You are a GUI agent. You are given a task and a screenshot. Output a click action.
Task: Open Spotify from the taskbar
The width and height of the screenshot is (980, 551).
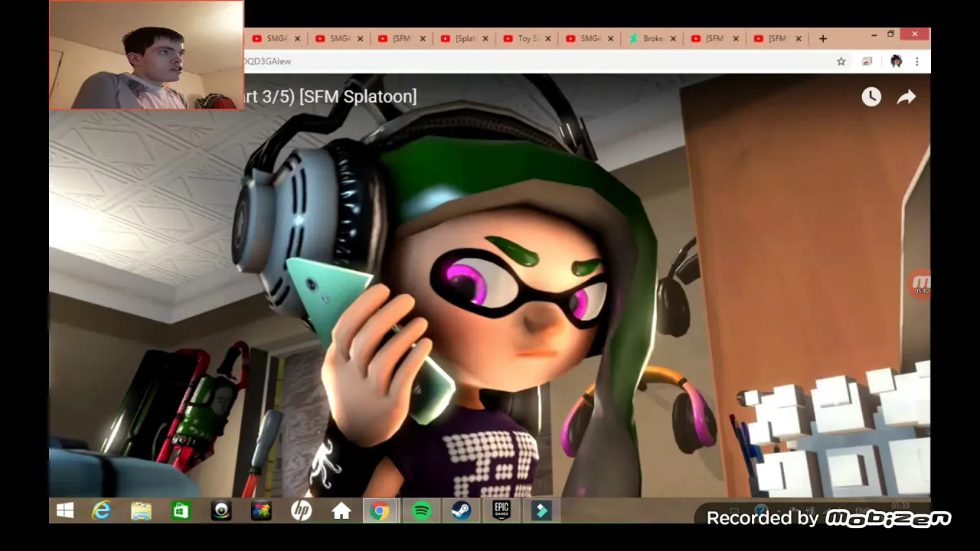(x=421, y=510)
